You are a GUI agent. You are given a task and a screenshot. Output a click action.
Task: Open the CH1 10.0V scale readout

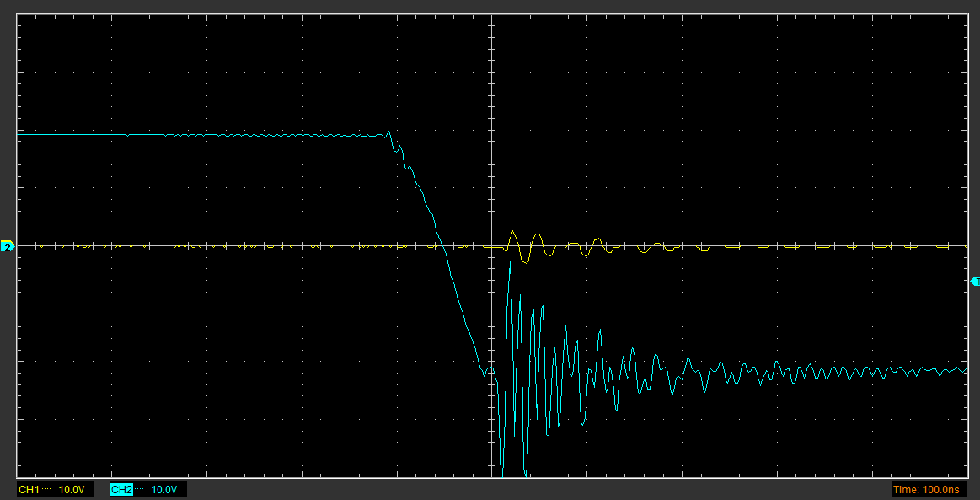pos(71,490)
